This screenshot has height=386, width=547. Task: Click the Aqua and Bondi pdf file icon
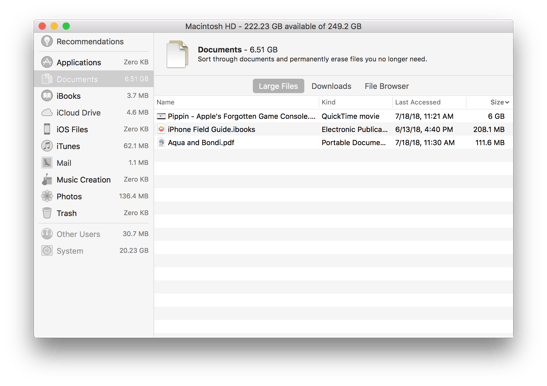click(161, 142)
